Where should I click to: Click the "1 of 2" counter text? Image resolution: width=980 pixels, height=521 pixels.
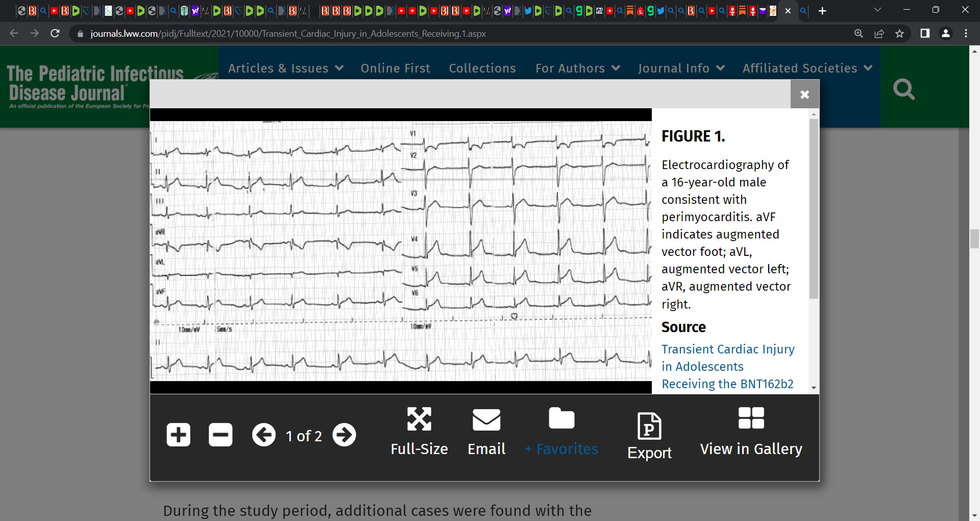[x=304, y=436]
